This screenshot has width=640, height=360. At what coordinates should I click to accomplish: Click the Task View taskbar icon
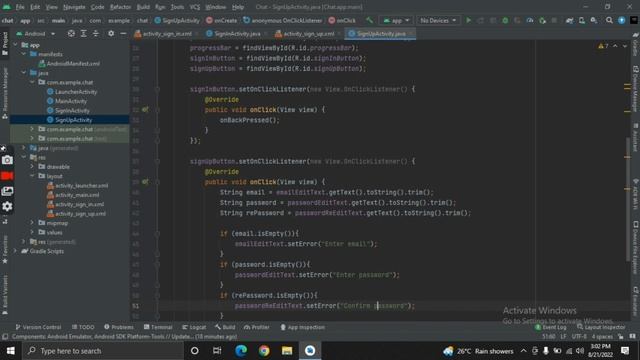[x=217, y=351]
